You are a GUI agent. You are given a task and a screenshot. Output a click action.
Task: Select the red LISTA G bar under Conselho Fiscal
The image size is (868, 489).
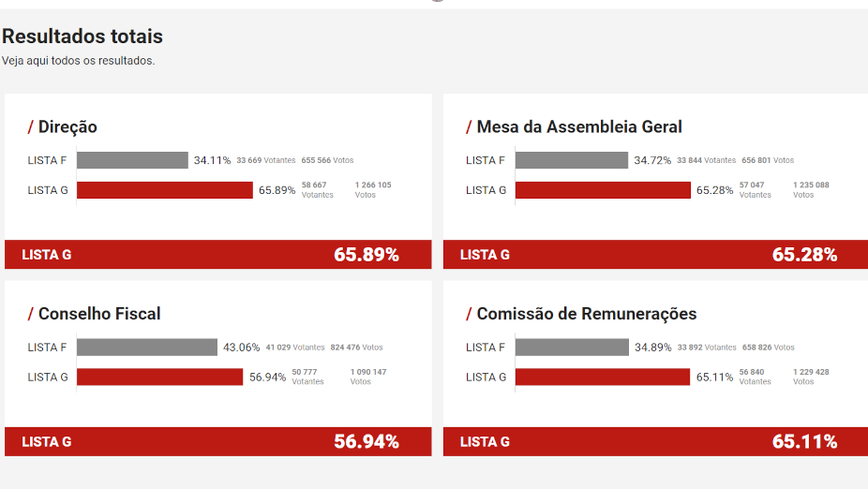coord(159,378)
